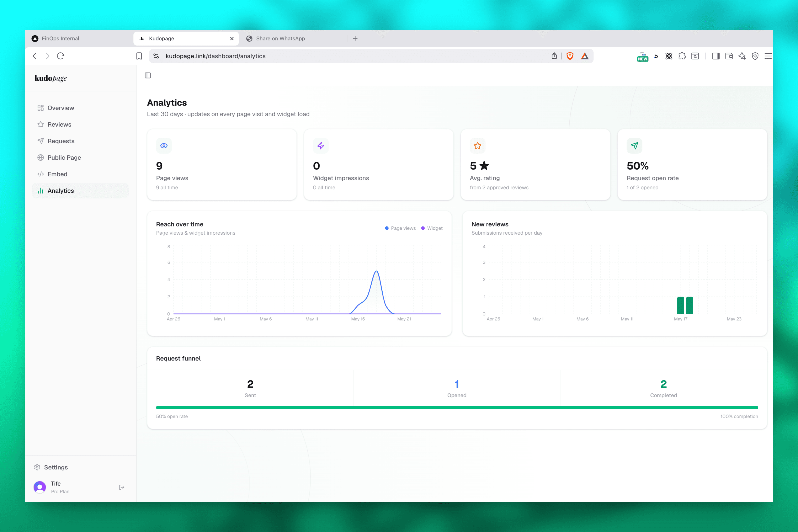798x532 pixels.
Task: Click the 'New reviews' chart title
Action: pos(490,224)
